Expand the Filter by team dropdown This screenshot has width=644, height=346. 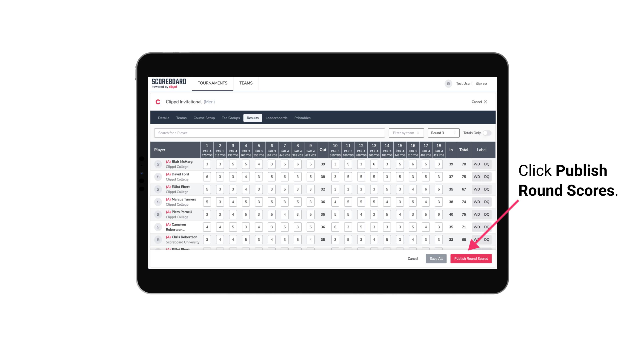406,132
